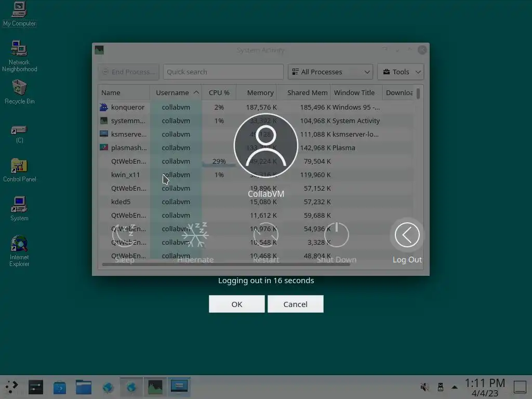The image size is (532, 399).
Task: Select the kwin_x11 process row
Action: (x=256, y=175)
